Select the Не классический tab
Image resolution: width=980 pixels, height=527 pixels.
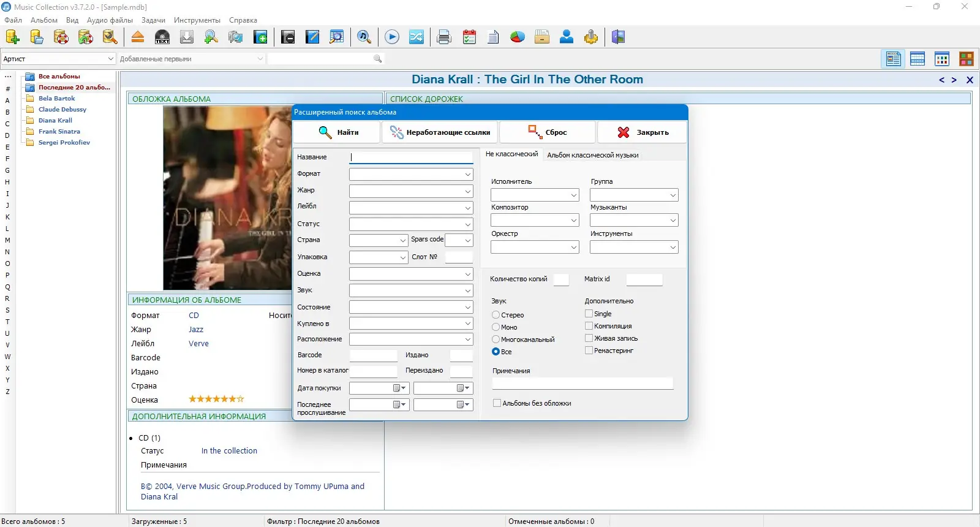(512, 154)
